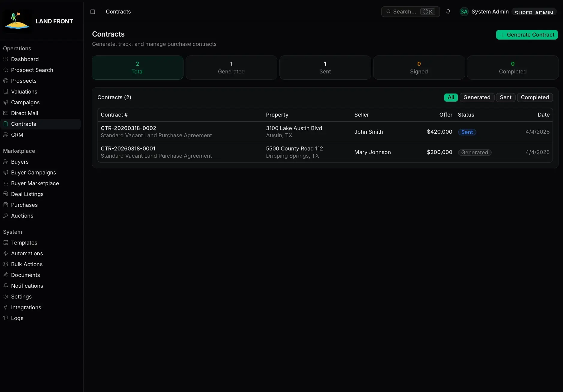Click seller name John Smith
This screenshot has height=392, width=563.
click(368, 132)
